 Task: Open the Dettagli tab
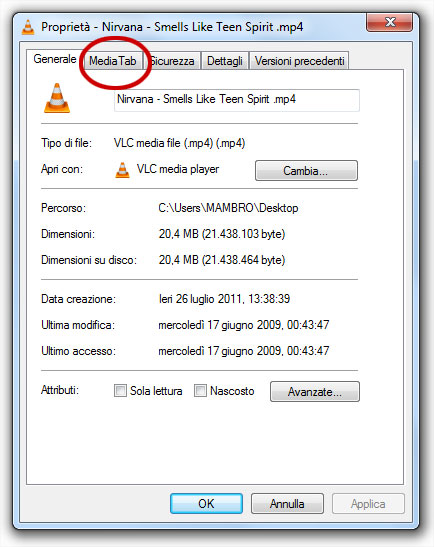225,61
